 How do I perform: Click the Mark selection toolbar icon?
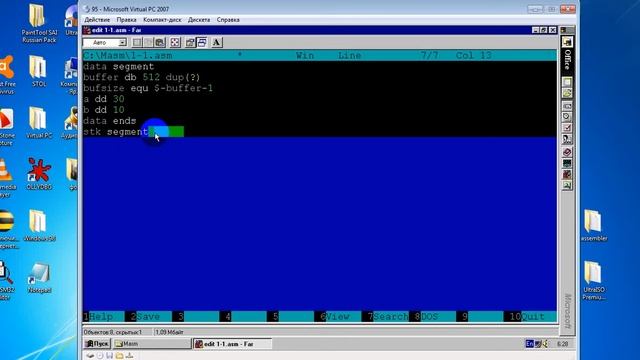(137, 42)
